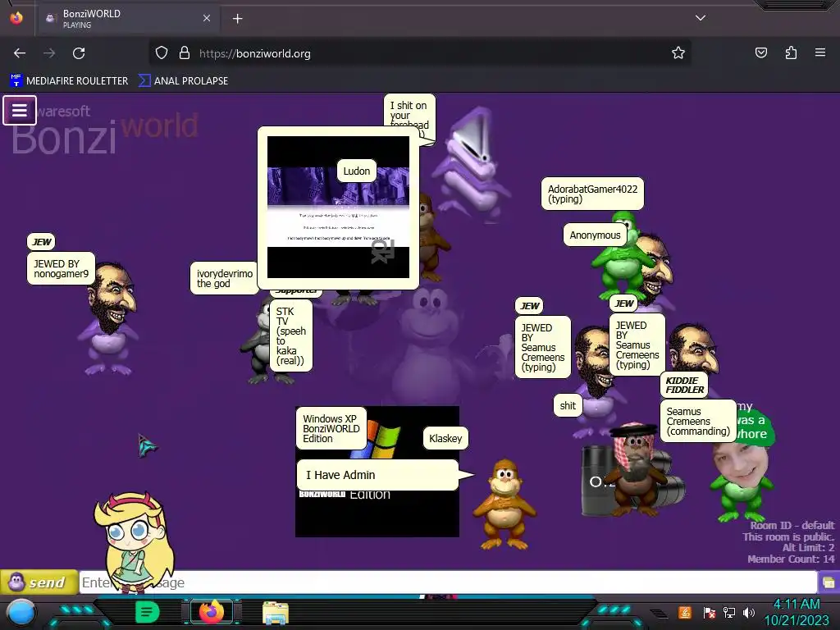This screenshot has width=840, height=630.
Task: Click the "I Have Admin" speech bubble
Action: pyautogui.click(x=378, y=475)
